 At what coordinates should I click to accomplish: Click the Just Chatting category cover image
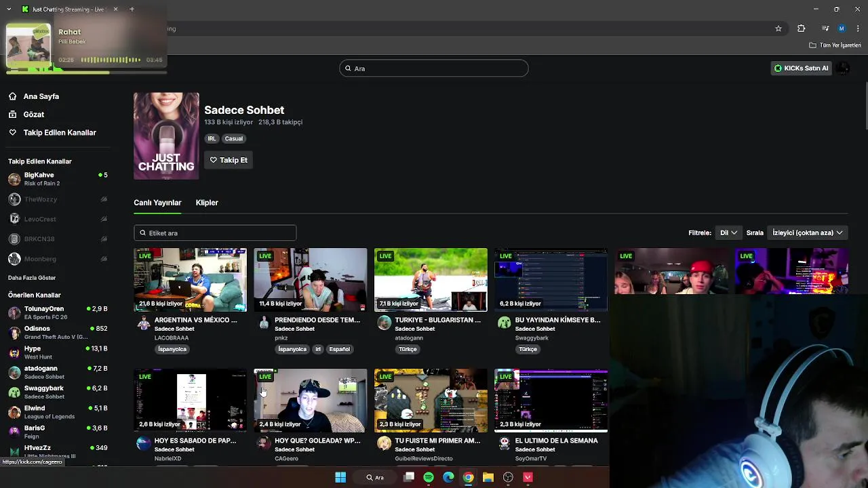[x=166, y=136]
